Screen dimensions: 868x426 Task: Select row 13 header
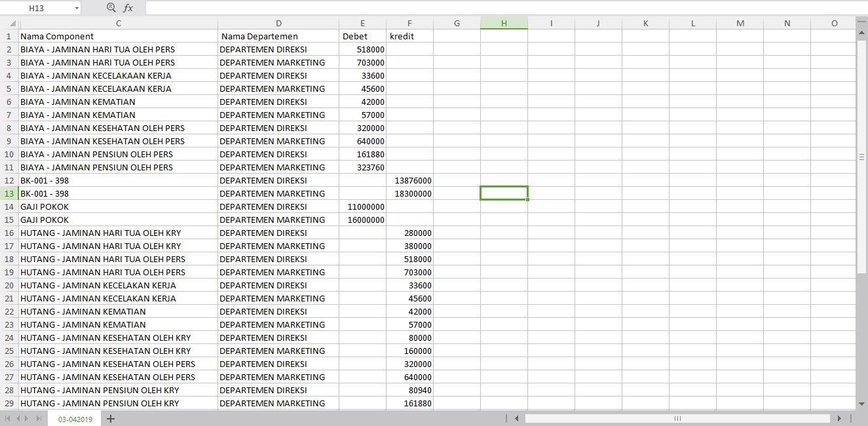(x=9, y=193)
